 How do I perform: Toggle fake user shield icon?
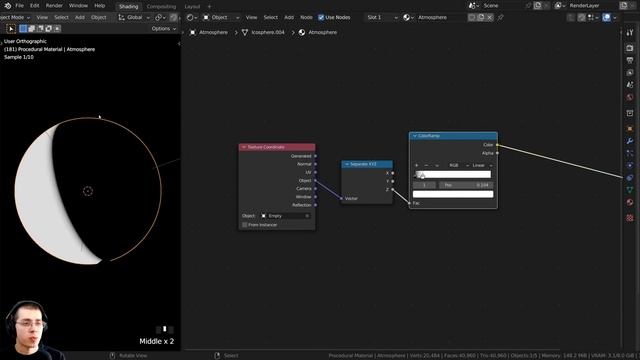click(472, 18)
